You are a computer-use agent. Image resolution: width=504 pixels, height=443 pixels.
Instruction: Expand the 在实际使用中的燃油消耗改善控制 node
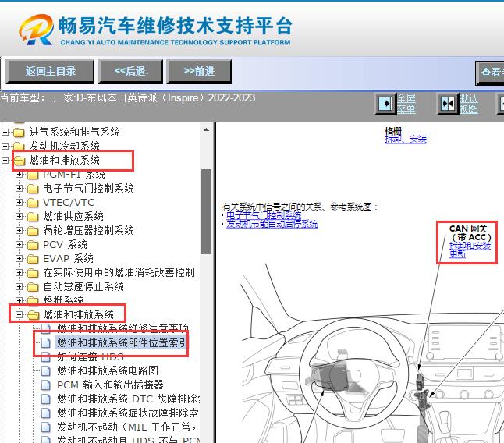pos(20,272)
